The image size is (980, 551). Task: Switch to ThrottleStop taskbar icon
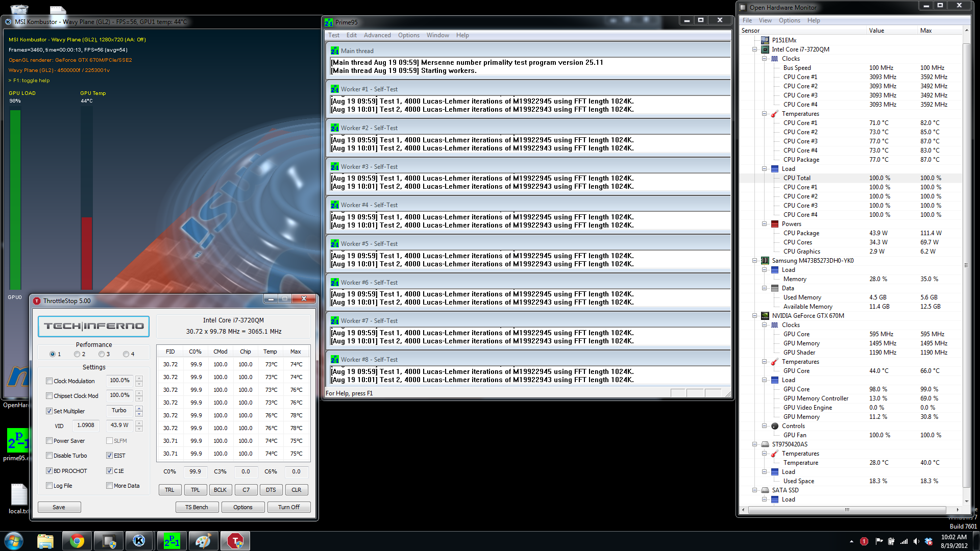tap(235, 541)
